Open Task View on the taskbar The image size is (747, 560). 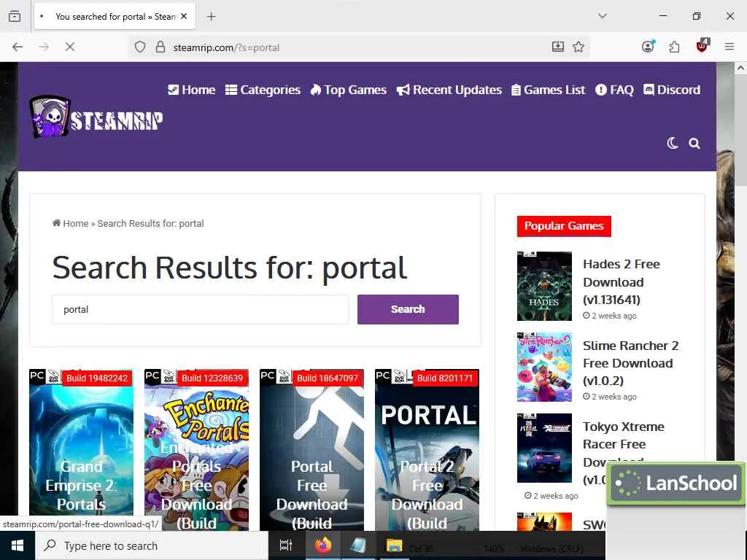[x=286, y=545]
